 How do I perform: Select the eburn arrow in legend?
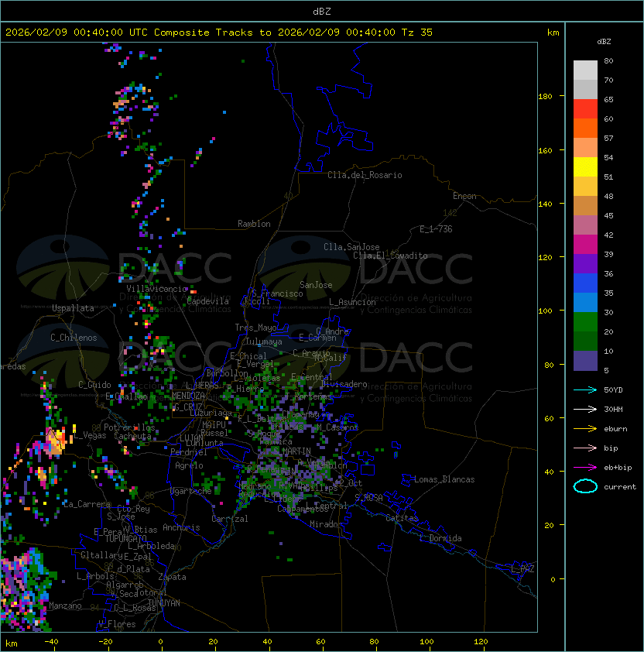click(585, 428)
